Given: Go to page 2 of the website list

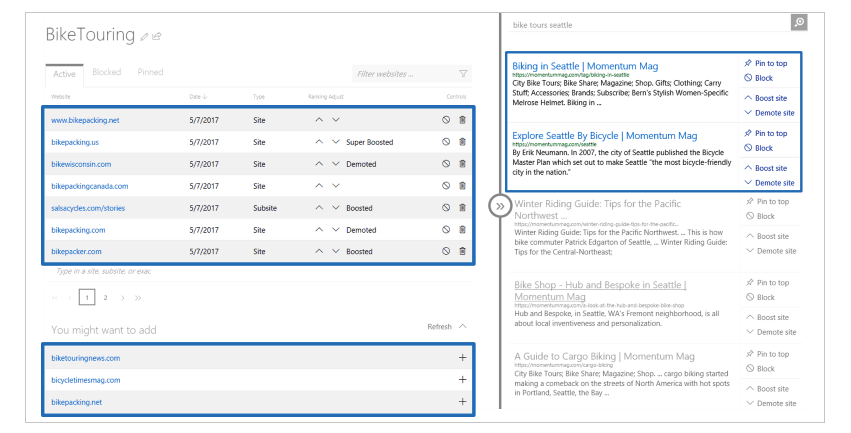Looking at the screenshot, I should (x=105, y=297).
